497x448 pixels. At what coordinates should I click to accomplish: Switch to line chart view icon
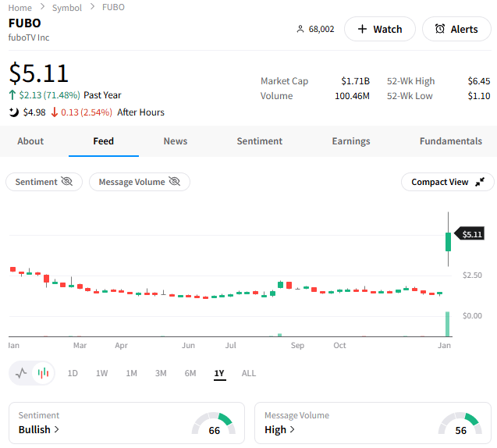tap(21, 373)
